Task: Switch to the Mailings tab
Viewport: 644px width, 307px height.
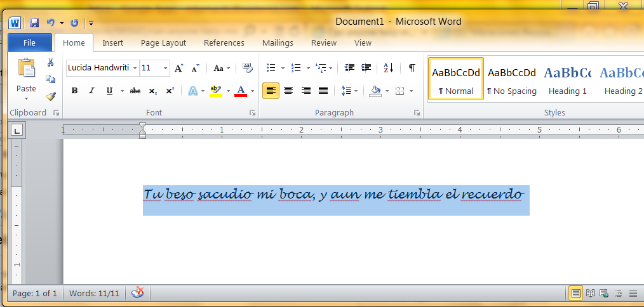Action: point(278,42)
